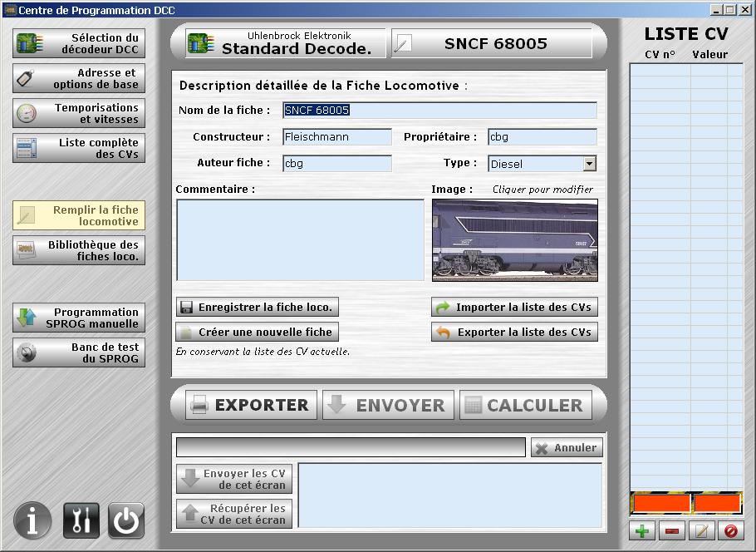Click Exporter la liste des CVs

tap(514, 332)
